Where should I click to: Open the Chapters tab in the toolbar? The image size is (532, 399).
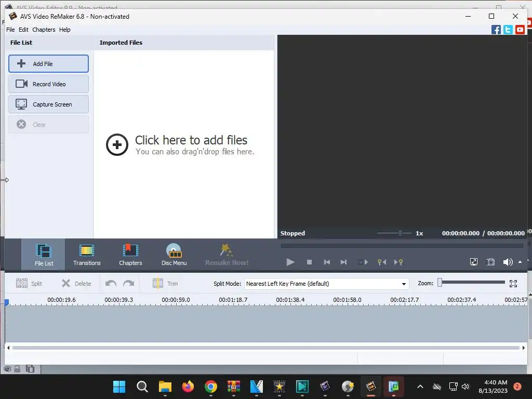[130, 255]
